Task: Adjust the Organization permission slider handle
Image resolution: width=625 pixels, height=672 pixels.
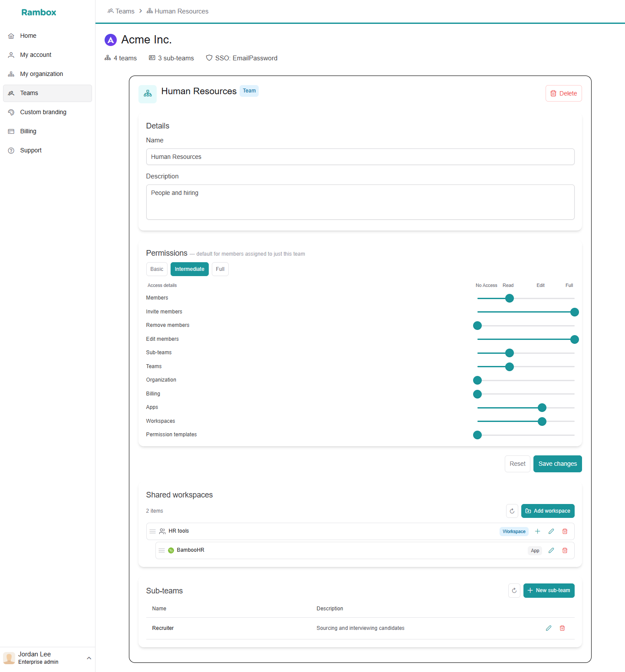Action: [x=477, y=380]
